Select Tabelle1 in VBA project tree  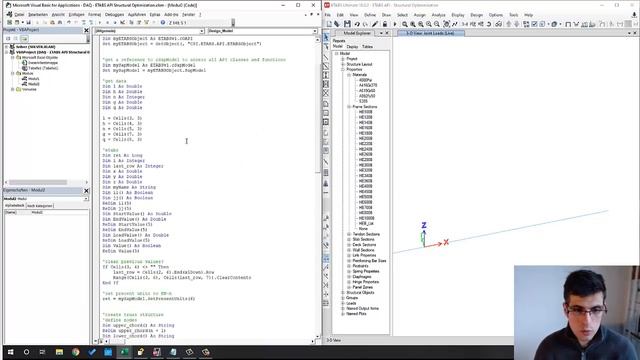click(40, 68)
